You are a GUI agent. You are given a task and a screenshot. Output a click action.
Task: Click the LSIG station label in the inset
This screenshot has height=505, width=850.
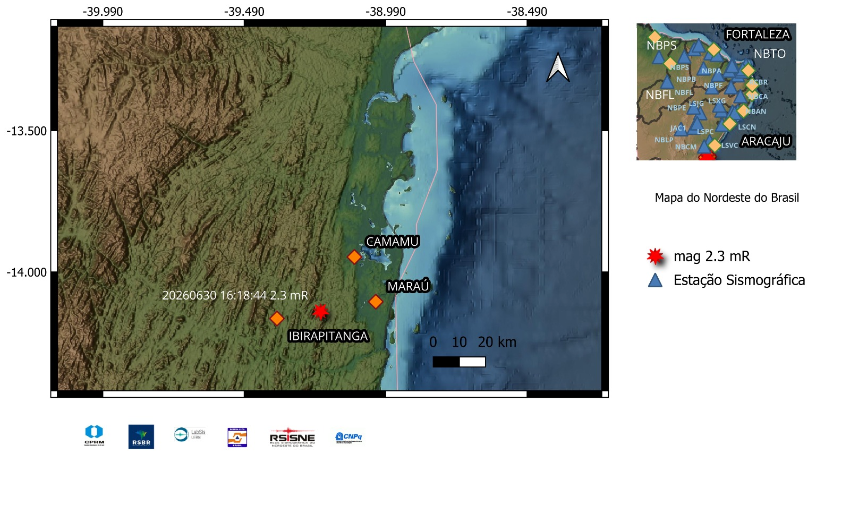pos(696,103)
